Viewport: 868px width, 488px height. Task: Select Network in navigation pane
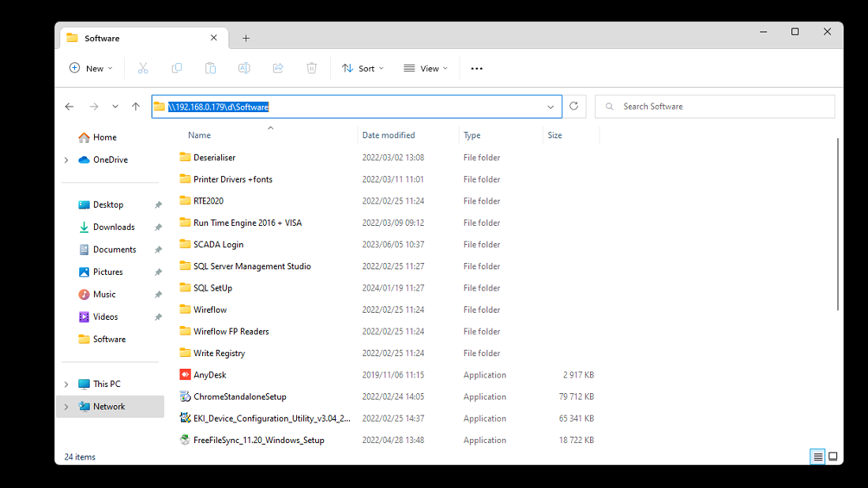pyautogui.click(x=110, y=407)
